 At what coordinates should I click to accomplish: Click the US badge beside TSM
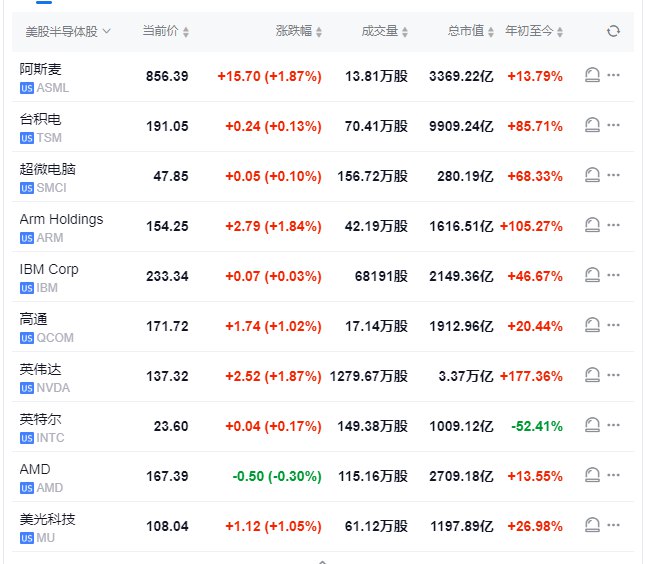27,138
